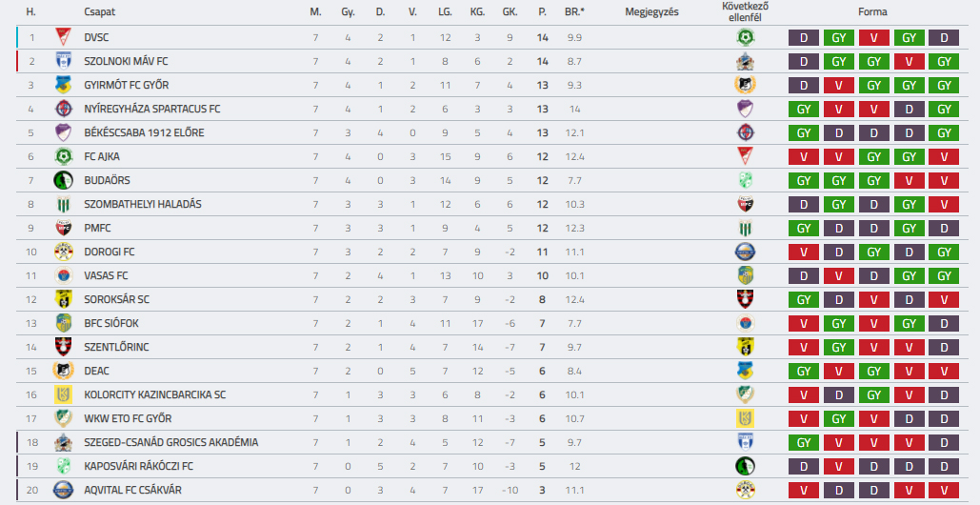Click the Csapat column header
The image size is (980, 505).
(x=99, y=11)
